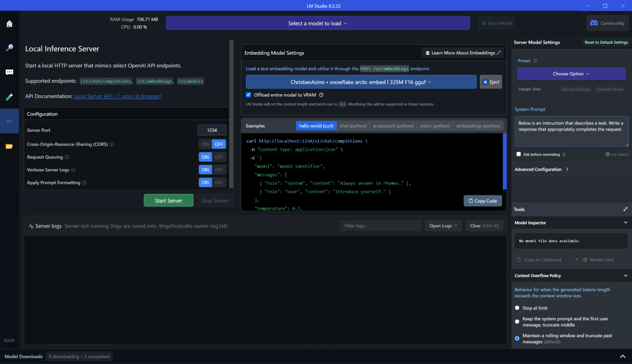Screen dimensions: 632x364
Task: Click the Start Server button
Action: point(169,201)
